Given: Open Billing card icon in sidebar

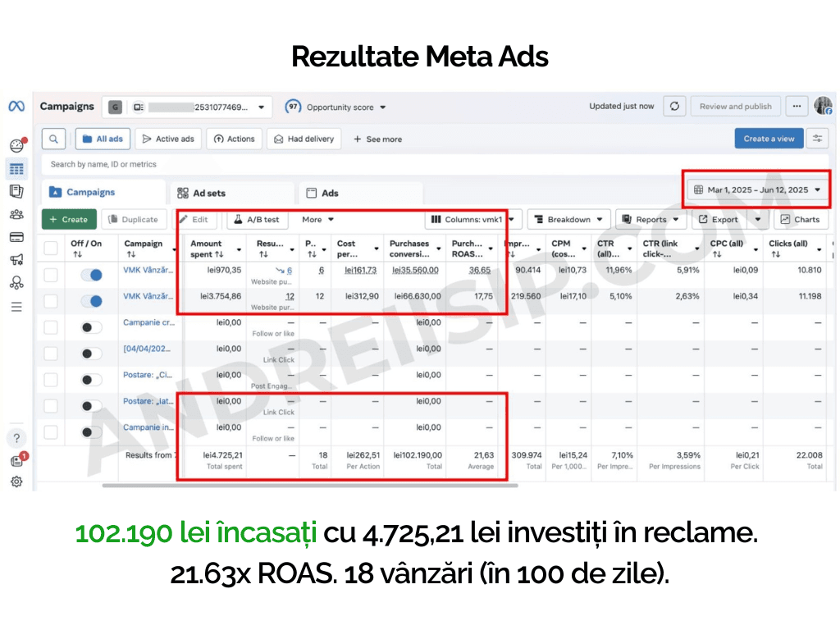Looking at the screenshot, I should 16,237.
